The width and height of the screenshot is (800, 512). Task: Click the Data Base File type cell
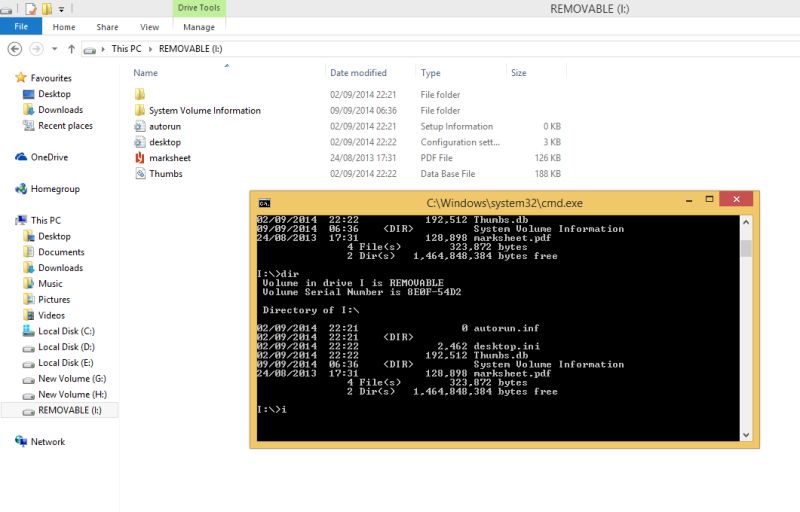pos(447,173)
